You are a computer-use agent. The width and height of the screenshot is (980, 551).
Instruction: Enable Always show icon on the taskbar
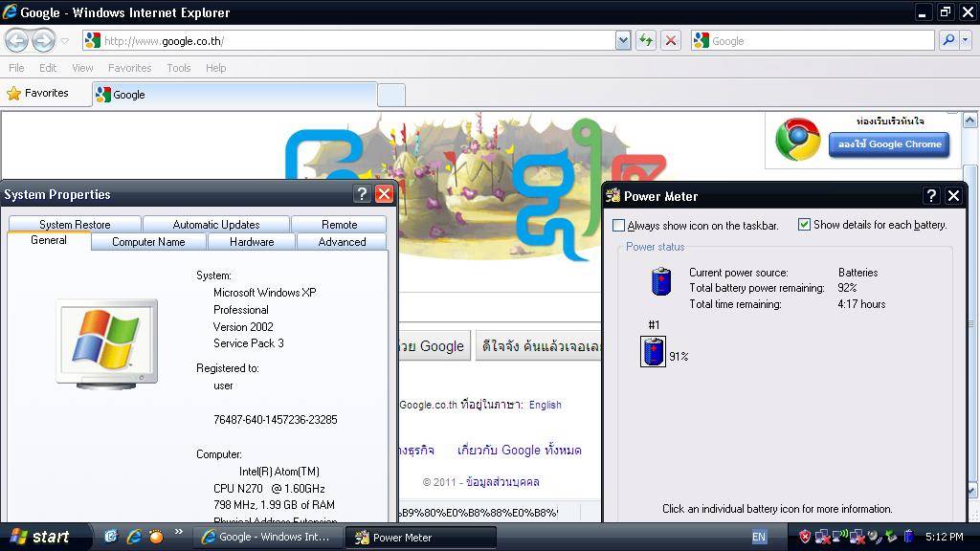pyautogui.click(x=619, y=226)
